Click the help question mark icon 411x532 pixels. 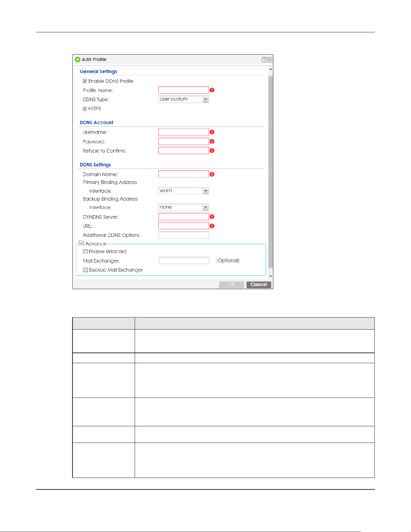click(x=264, y=60)
